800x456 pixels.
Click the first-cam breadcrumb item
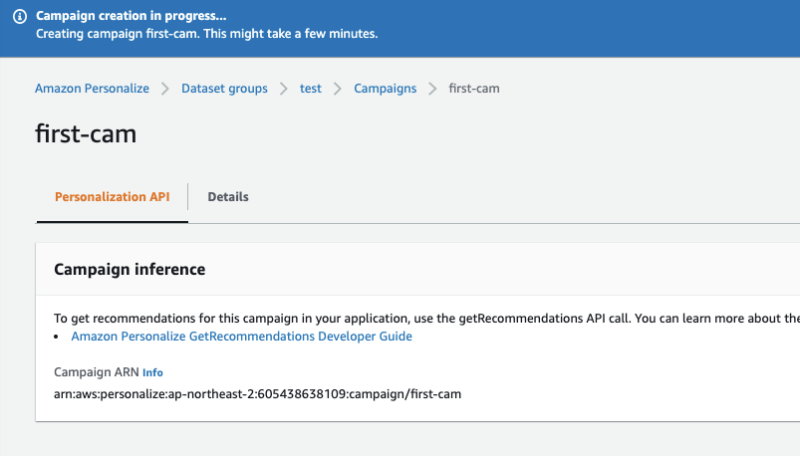[474, 88]
